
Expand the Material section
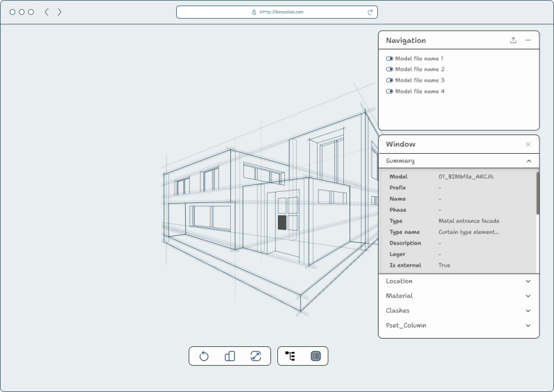(x=528, y=296)
